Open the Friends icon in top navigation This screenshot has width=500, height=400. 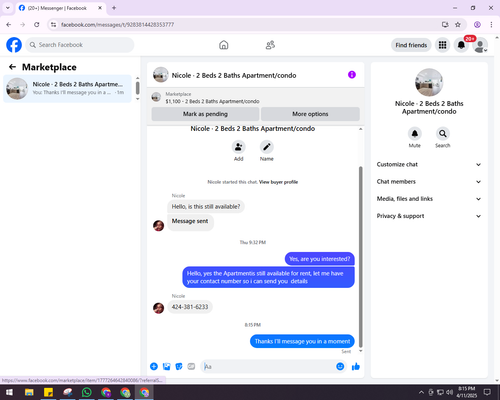(270, 45)
